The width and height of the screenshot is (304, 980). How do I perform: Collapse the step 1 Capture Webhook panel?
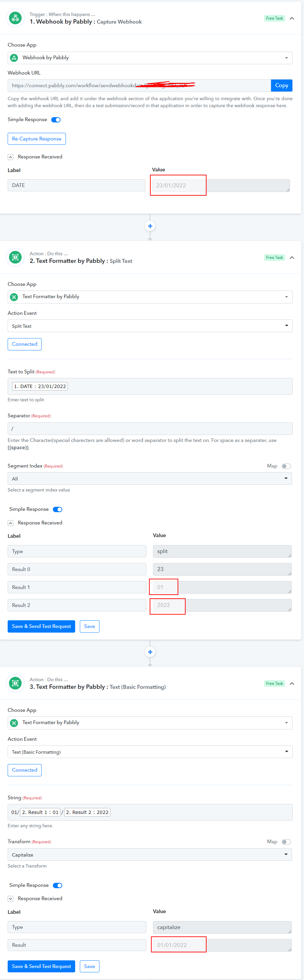[x=292, y=18]
